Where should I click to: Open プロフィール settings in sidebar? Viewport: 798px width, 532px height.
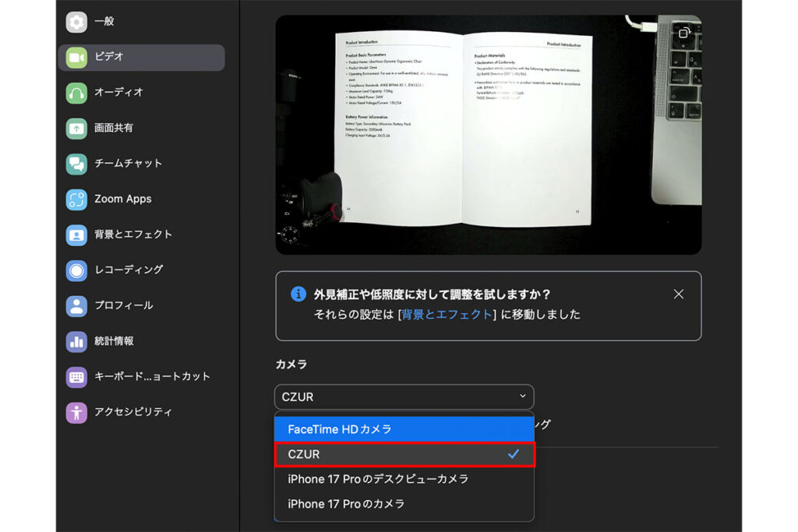coord(123,305)
